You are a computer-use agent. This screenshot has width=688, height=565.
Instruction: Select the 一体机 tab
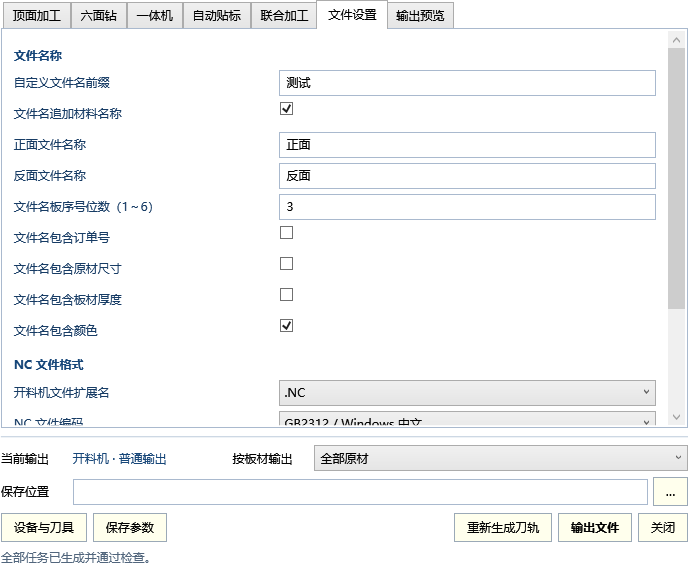155,16
